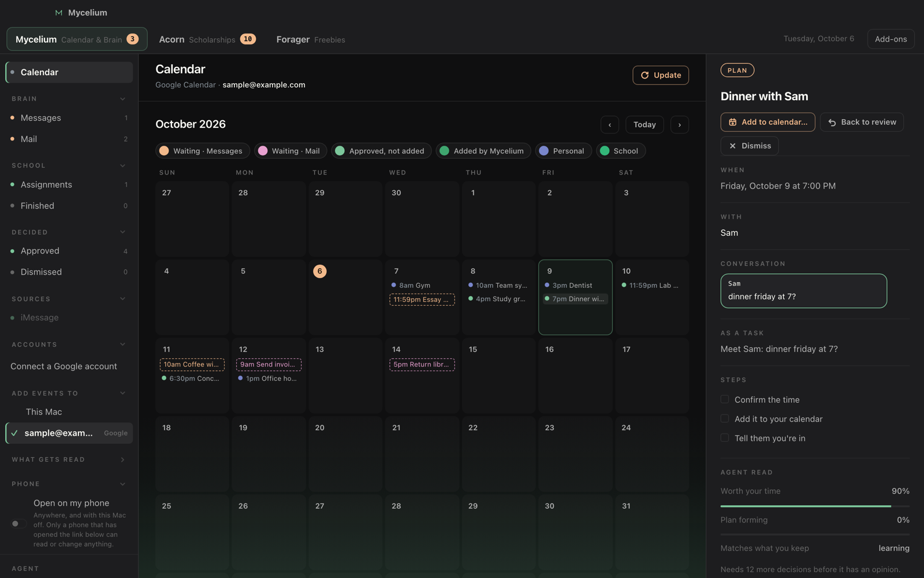Click the Update refresh icon
Image resolution: width=924 pixels, height=578 pixels.
click(644, 75)
